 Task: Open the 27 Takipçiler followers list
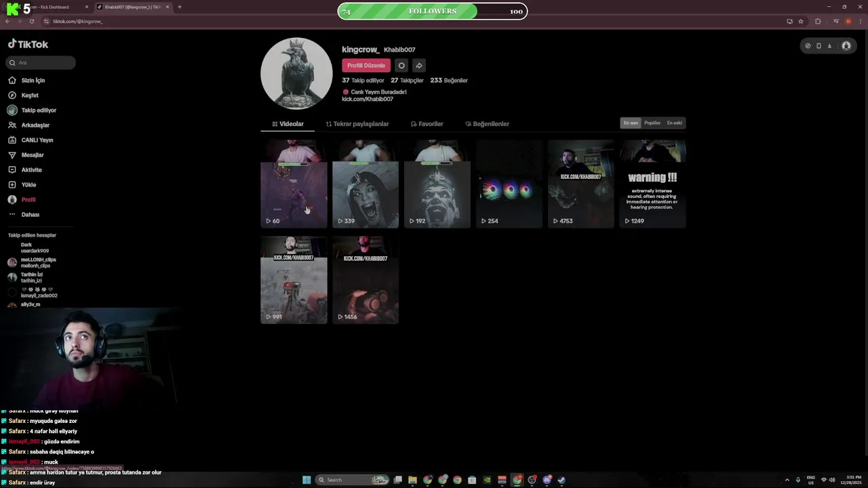407,80
